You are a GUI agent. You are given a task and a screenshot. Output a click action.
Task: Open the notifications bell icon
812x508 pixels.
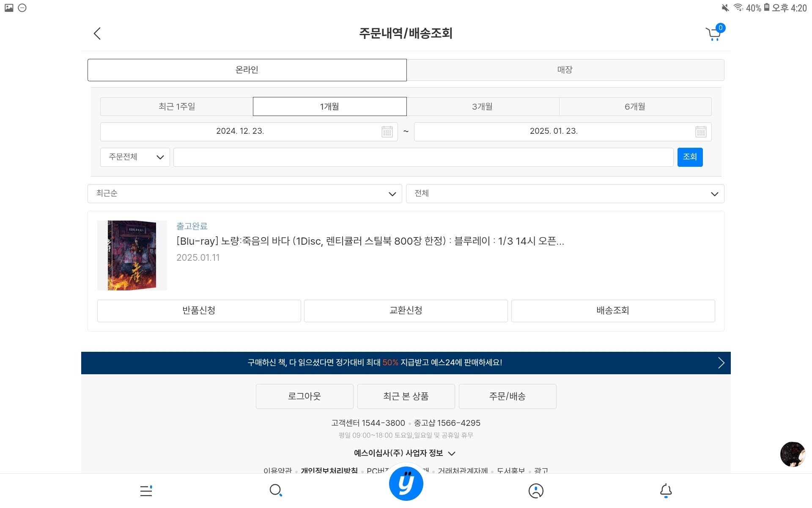click(x=666, y=491)
